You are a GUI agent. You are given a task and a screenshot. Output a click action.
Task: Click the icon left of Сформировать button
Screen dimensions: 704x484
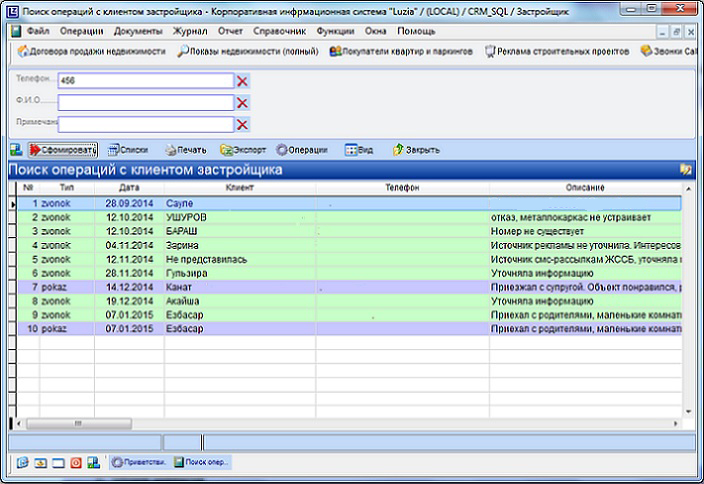(17, 150)
